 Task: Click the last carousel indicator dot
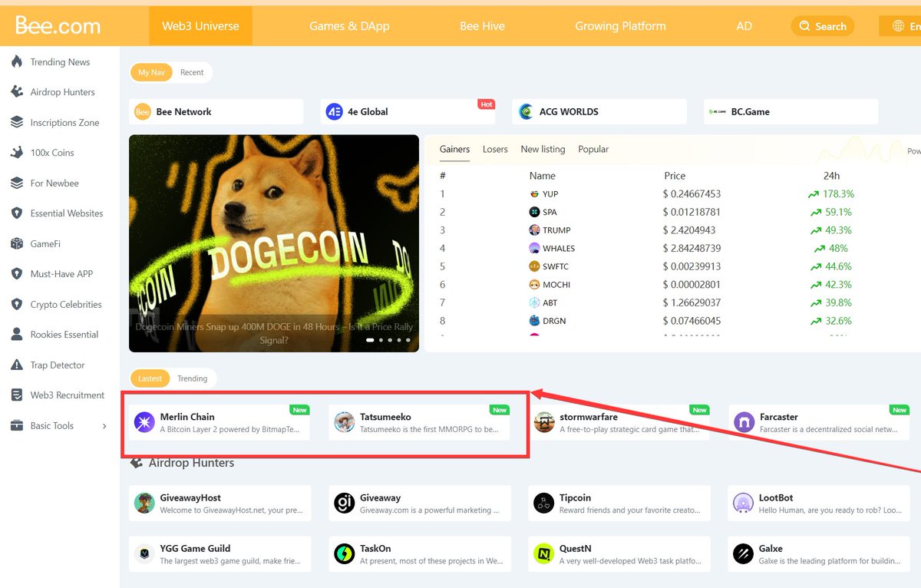click(408, 339)
